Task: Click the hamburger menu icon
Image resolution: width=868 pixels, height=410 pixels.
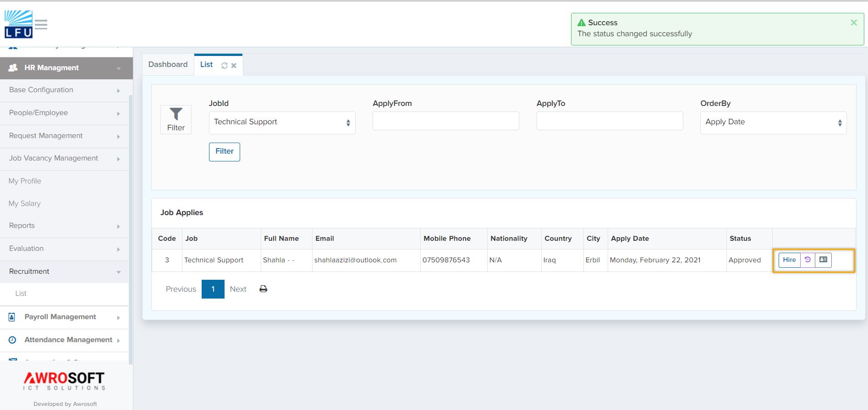Action: click(41, 24)
